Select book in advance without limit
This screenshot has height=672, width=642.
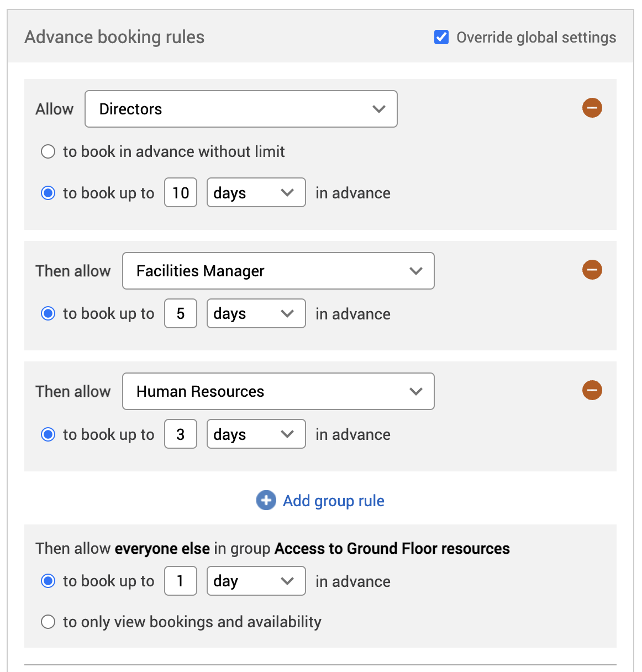click(x=48, y=151)
